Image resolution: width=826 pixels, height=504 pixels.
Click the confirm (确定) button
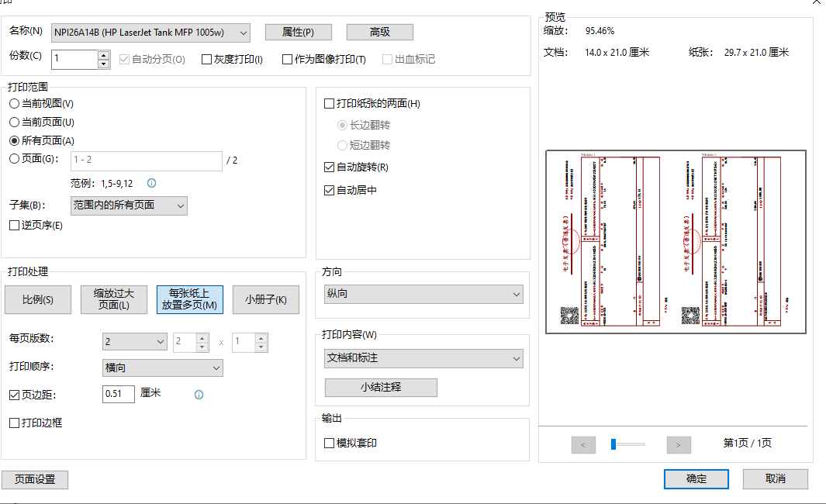pyautogui.click(x=696, y=479)
